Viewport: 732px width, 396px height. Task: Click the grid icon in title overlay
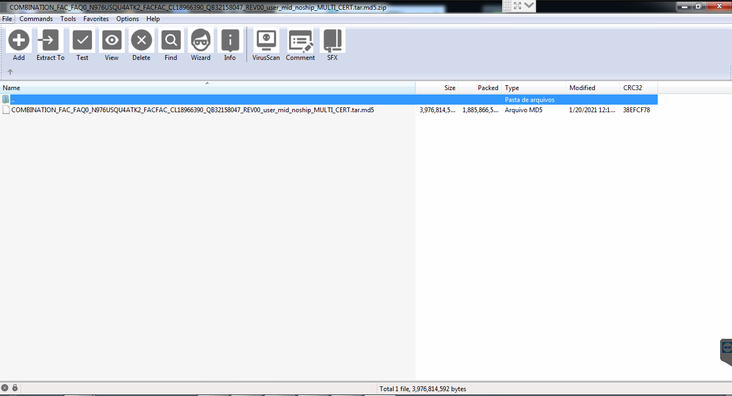(507, 6)
